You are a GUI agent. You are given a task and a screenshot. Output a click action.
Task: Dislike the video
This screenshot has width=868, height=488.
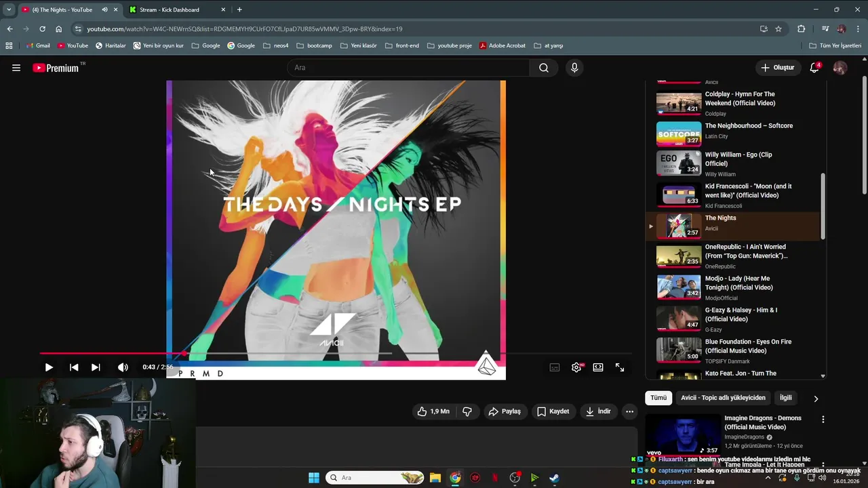pyautogui.click(x=467, y=411)
